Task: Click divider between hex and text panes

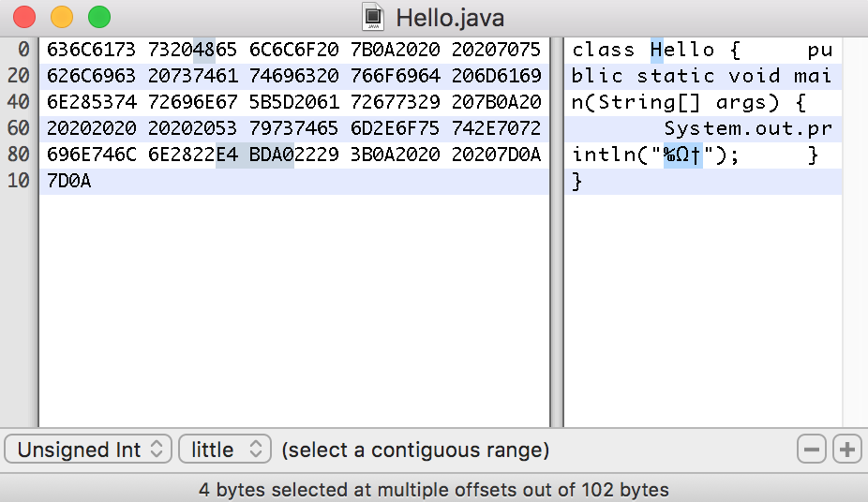Action: coord(556,234)
